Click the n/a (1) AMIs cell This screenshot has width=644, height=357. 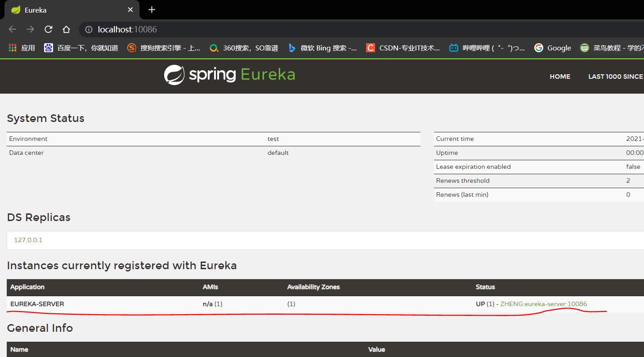coord(212,304)
